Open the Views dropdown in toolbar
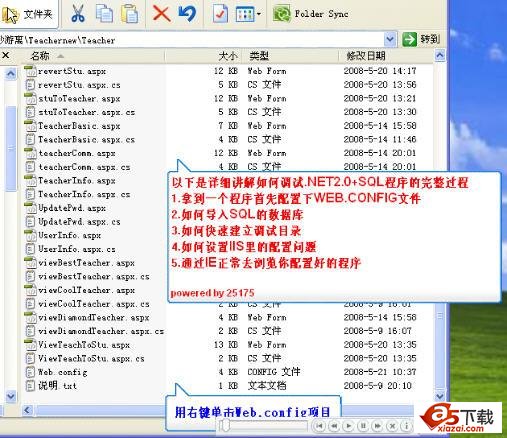This screenshot has height=438, width=507. (248, 14)
